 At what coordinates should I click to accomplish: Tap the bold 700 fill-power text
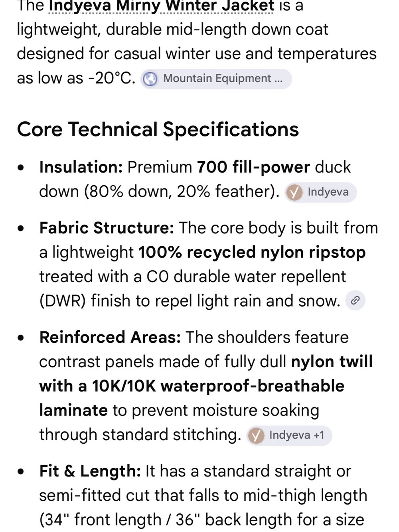253,167
